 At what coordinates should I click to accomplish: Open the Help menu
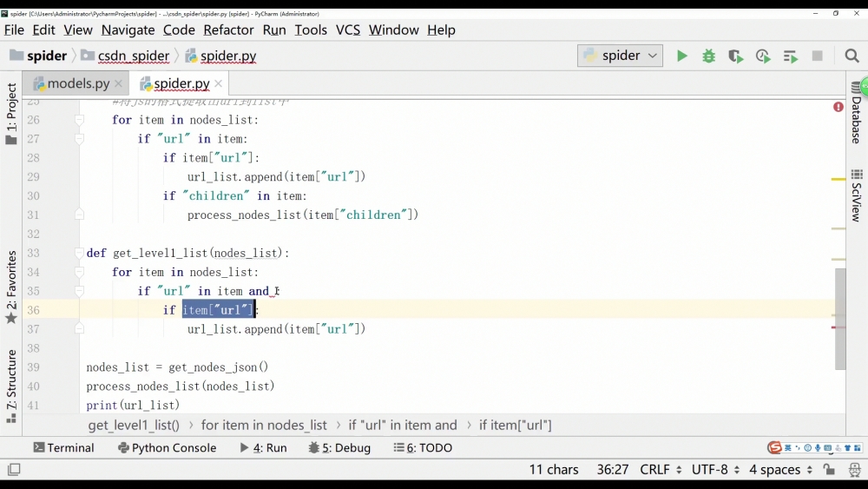click(441, 30)
